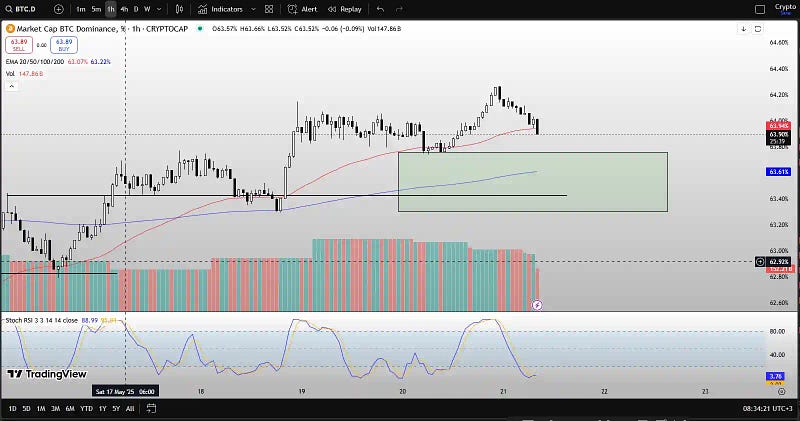This screenshot has height=421, width=800.
Task: Click the 64.60% price scale label
Action: coord(779,43)
